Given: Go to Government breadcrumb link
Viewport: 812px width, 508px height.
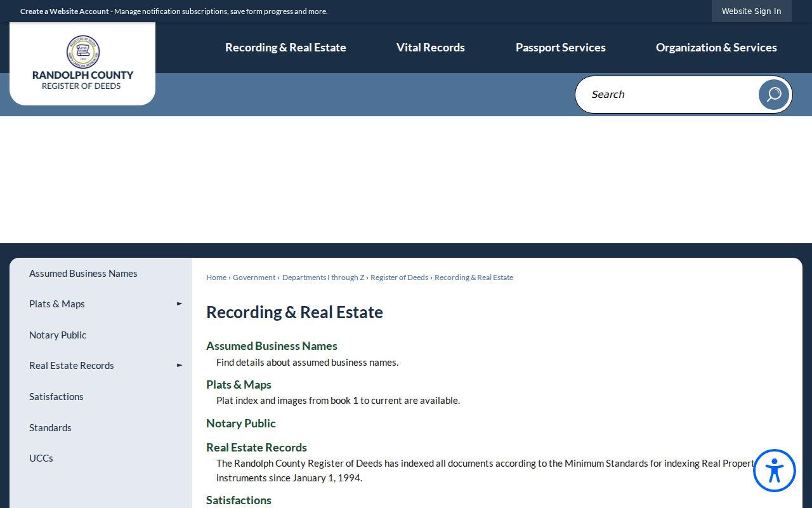Looking at the screenshot, I should coord(254,277).
